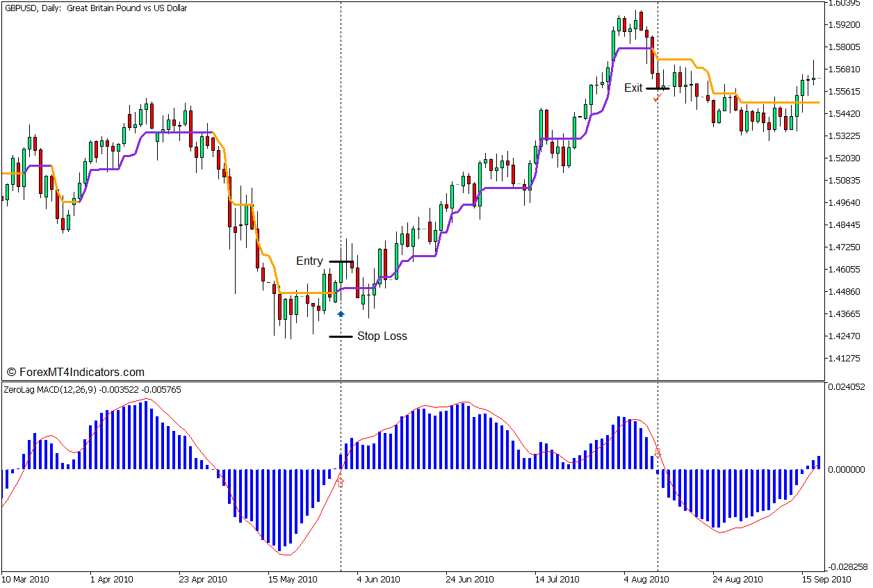Select the black Stop Loss level marker
The width and height of the screenshot is (873, 588).
pyautogui.click(x=340, y=336)
